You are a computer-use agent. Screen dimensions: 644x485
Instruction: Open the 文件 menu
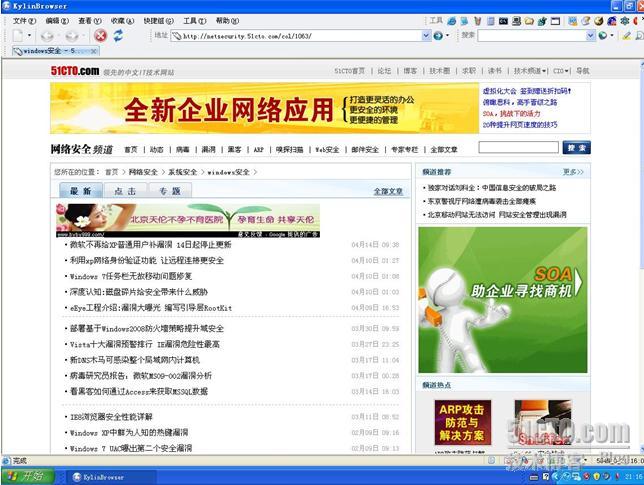tap(24, 21)
